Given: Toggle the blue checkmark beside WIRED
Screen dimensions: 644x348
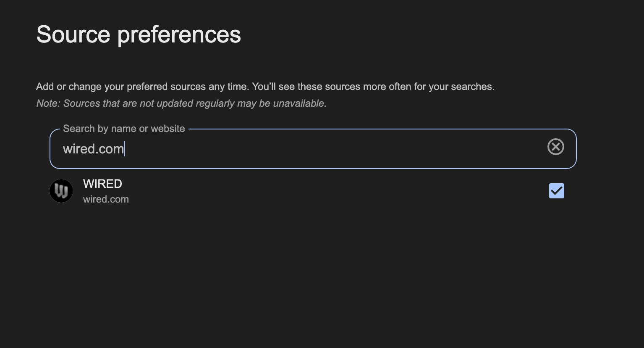Looking at the screenshot, I should (556, 191).
